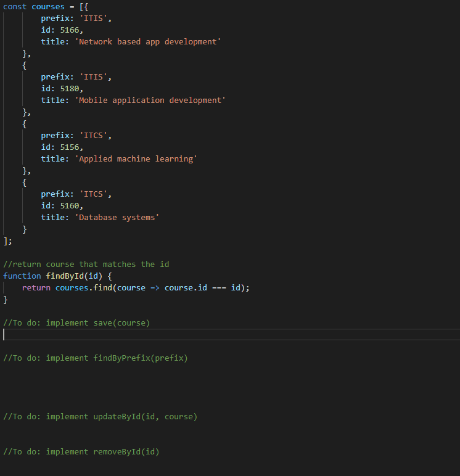Click the "function" keyword
Viewport: 460px width, 476px height.
click(22, 276)
